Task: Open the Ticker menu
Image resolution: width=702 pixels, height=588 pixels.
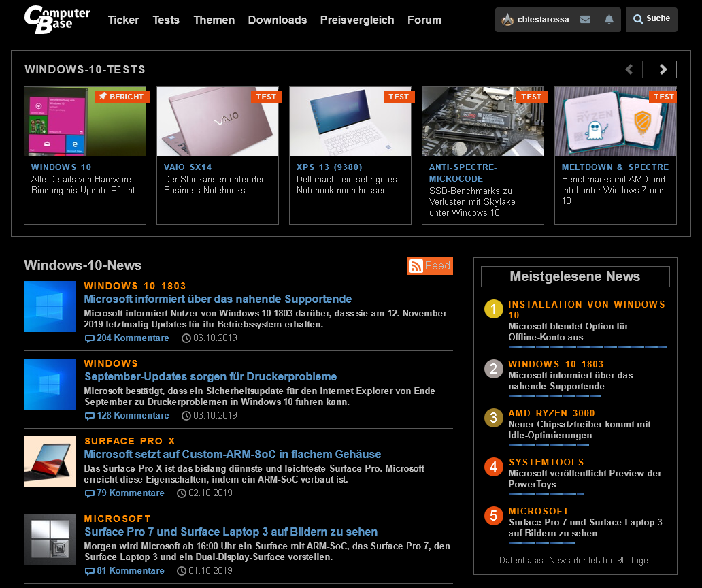Action: 124,20
